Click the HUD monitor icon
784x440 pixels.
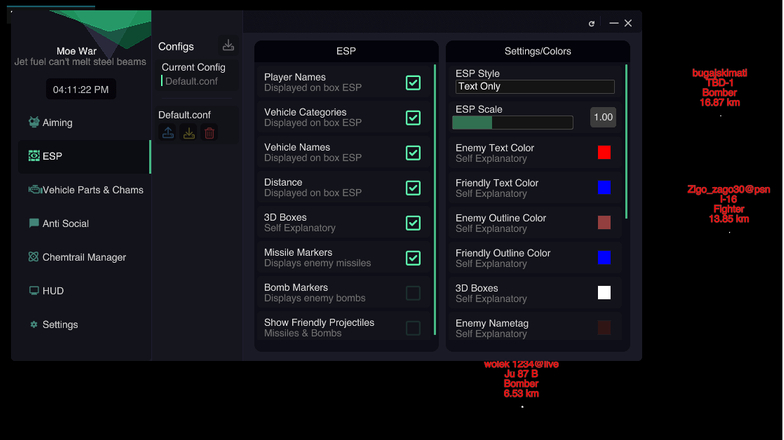pos(34,290)
